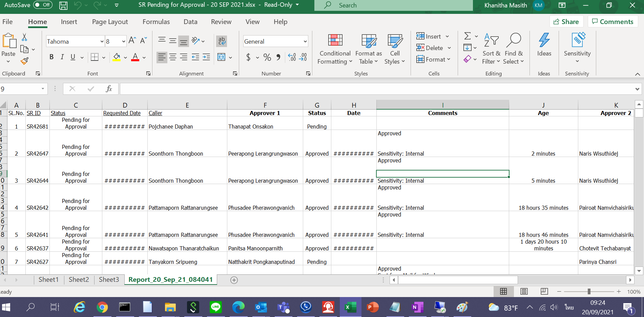Click Increase Indent icon
Screen dimensions: 644x317
[x=206, y=57]
